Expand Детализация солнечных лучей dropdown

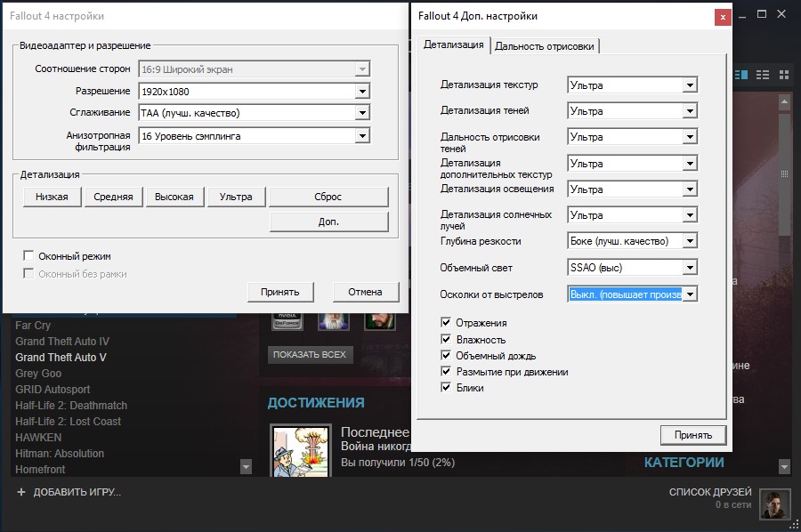coord(633,215)
